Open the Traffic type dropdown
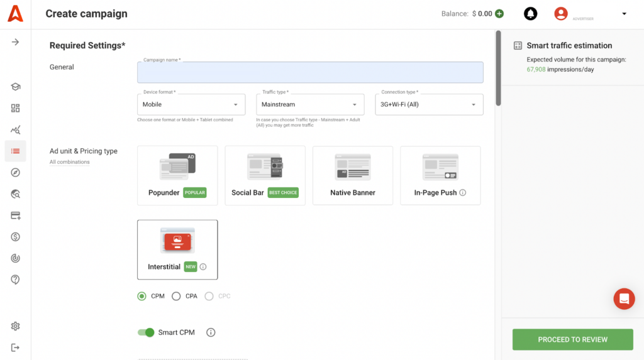 click(x=310, y=104)
